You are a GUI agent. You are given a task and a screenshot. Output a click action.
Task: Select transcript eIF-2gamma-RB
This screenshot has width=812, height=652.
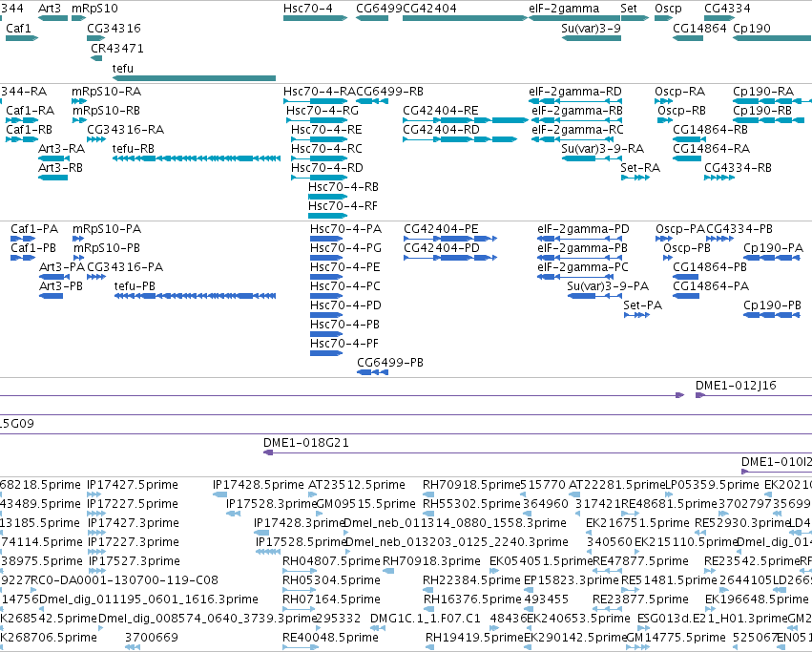click(x=575, y=120)
